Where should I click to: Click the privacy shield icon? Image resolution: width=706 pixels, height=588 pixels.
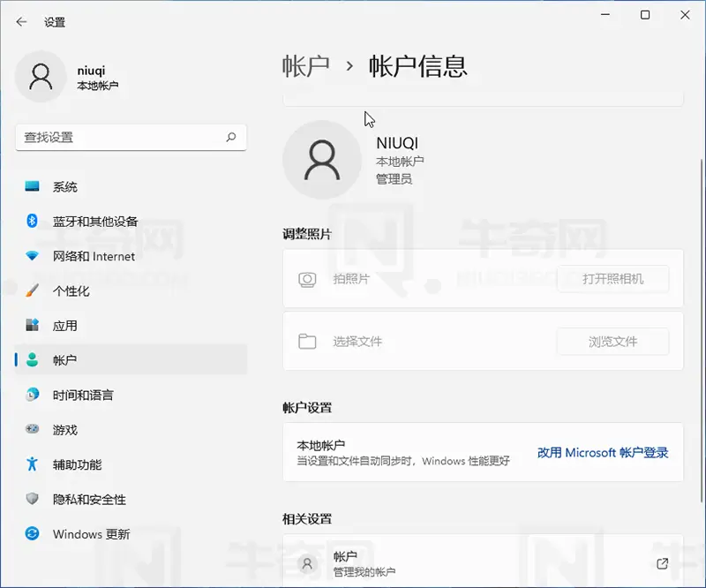pos(32,499)
